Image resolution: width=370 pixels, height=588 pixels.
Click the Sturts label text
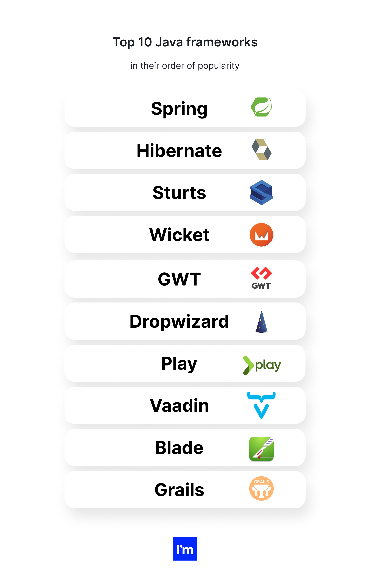coord(179,193)
